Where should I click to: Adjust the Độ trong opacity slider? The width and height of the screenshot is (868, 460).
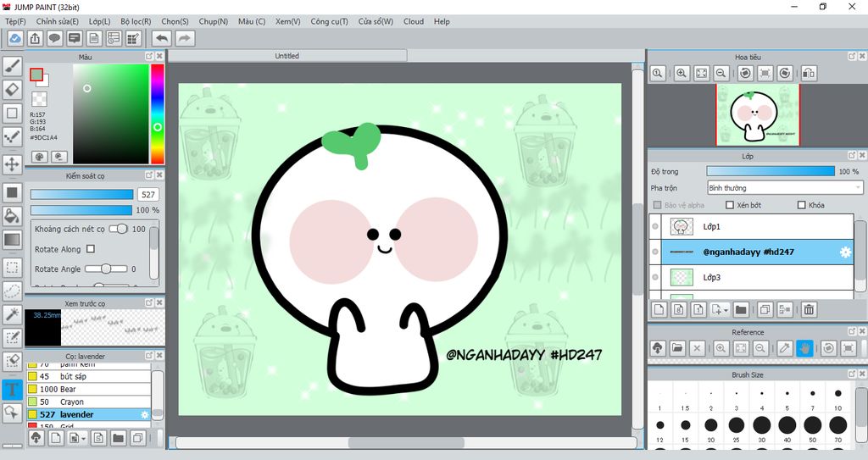[770, 172]
